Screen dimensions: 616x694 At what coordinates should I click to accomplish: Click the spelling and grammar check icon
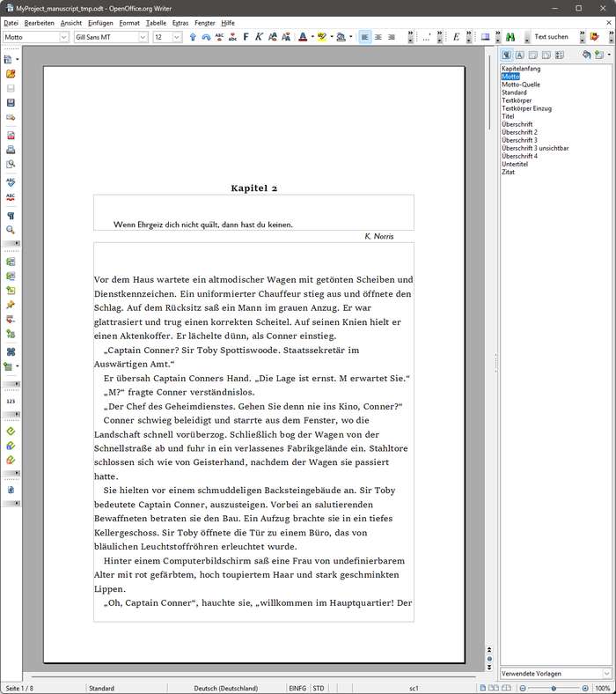[11, 182]
